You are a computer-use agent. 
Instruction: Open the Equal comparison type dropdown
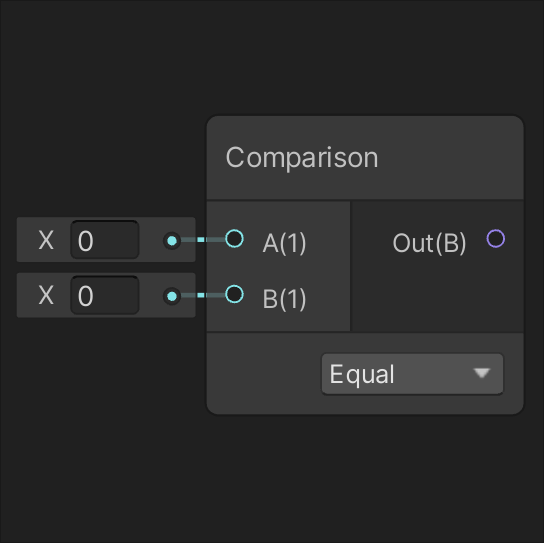(x=412, y=374)
